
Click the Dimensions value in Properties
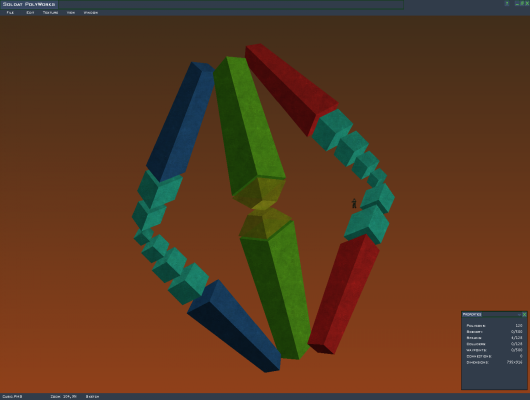[514, 362]
